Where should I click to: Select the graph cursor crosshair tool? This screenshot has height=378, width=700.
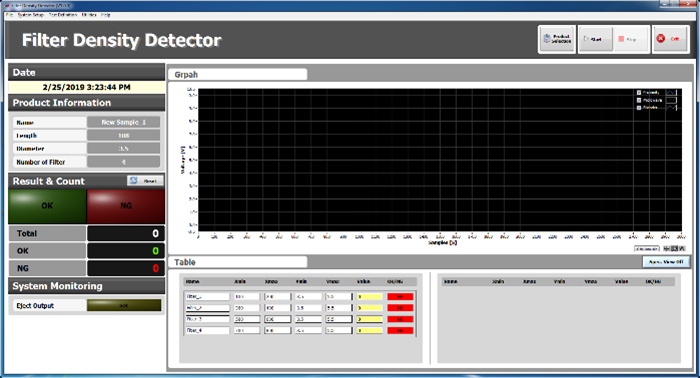click(x=667, y=249)
